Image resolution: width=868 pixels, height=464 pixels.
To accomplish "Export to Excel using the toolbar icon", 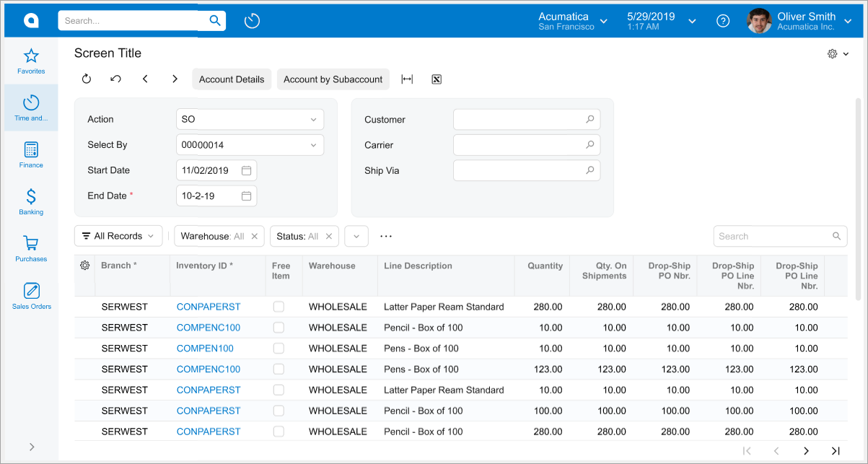I will pyautogui.click(x=437, y=79).
